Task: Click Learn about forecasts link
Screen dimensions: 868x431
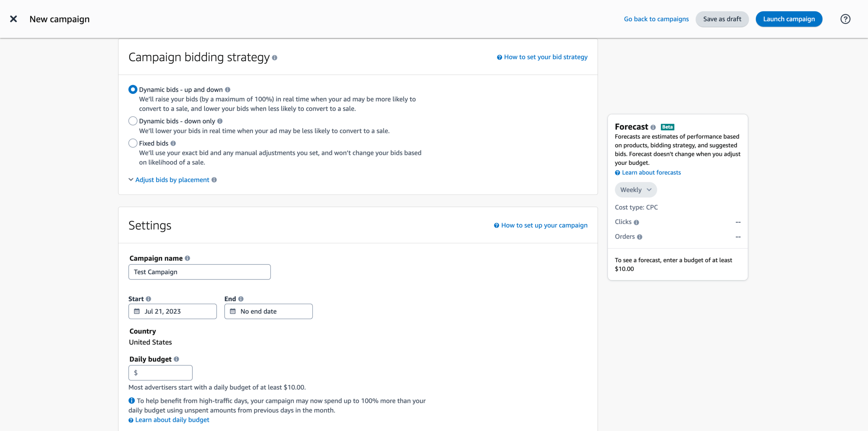Action: (x=651, y=172)
